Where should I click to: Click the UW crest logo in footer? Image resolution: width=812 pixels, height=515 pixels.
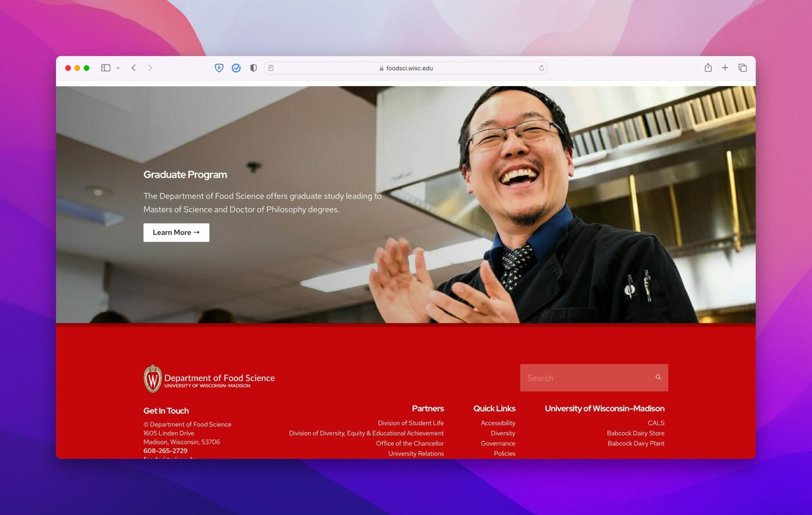(153, 379)
